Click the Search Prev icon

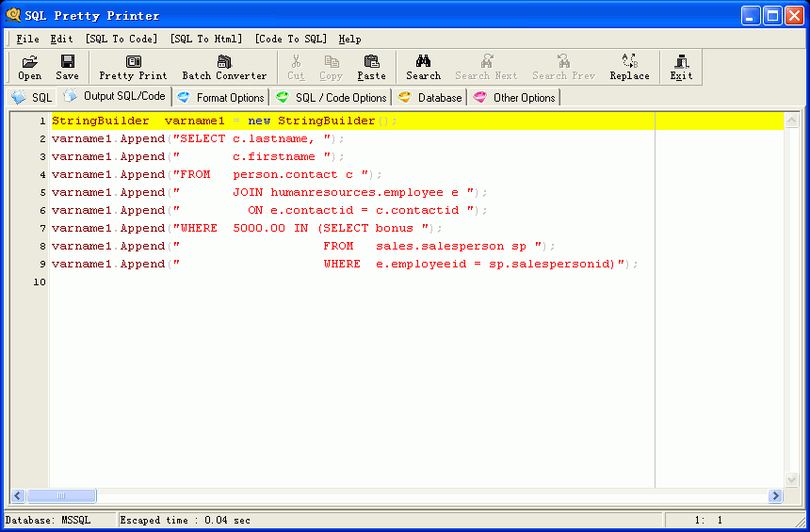(563, 67)
